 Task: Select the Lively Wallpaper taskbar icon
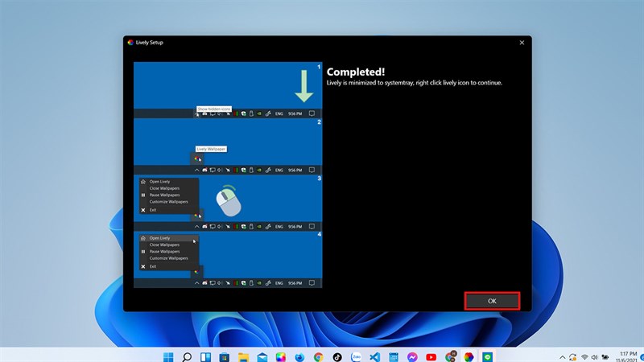tap(469, 356)
